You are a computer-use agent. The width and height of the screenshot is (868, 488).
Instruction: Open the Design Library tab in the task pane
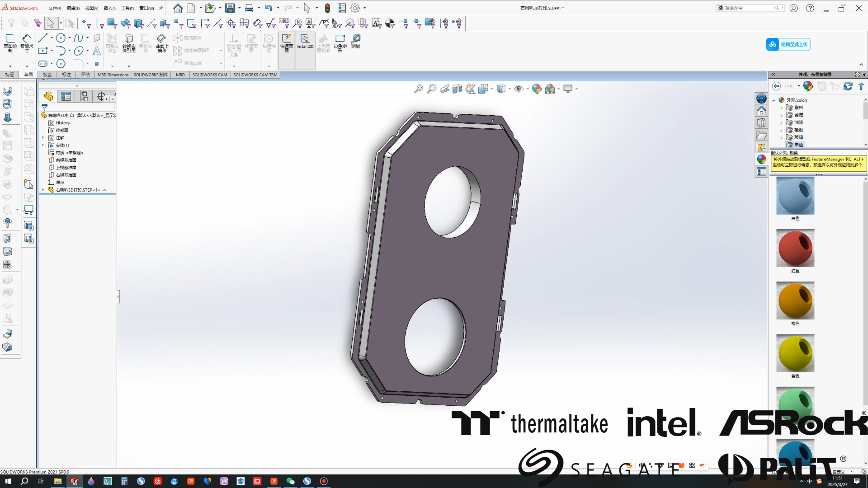click(761, 123)
